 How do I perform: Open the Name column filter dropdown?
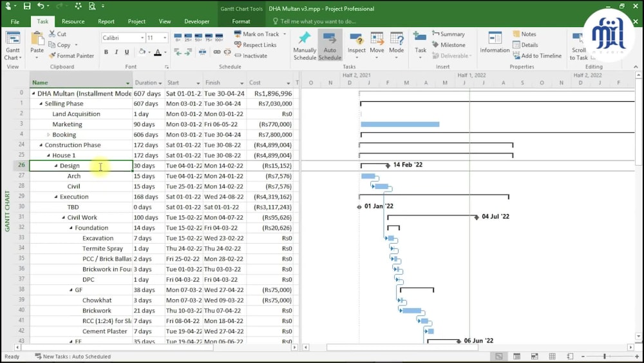tap(128, 83)
